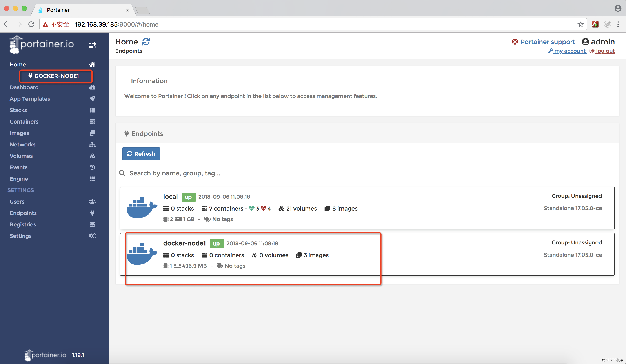Viewport: 626px width, 364px height.
Task: Open Endpoints under Settings section
Action: 23,213
